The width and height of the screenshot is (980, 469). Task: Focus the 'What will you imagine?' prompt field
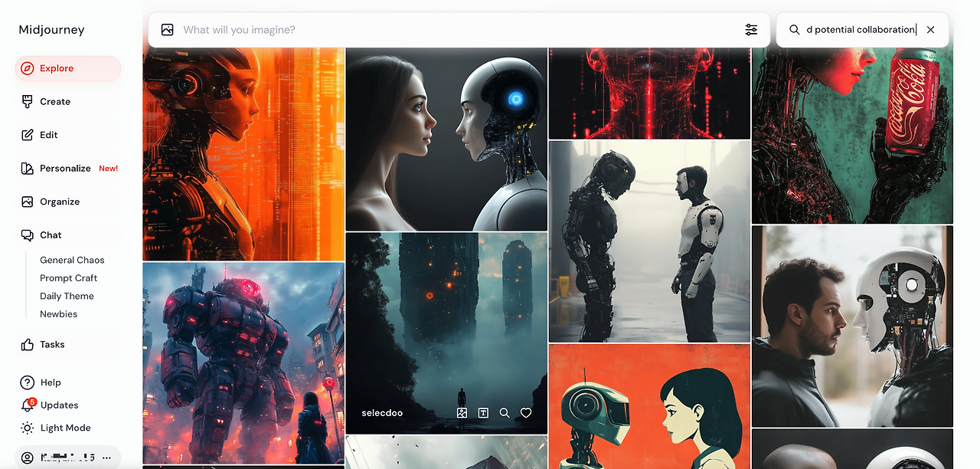pyautogui.click(x=459, y=30)
